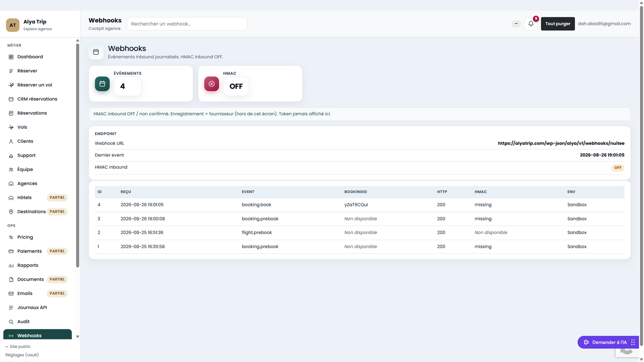Click the Équipe group icon
The image size is (644, 362).
[x=11, y=170]
